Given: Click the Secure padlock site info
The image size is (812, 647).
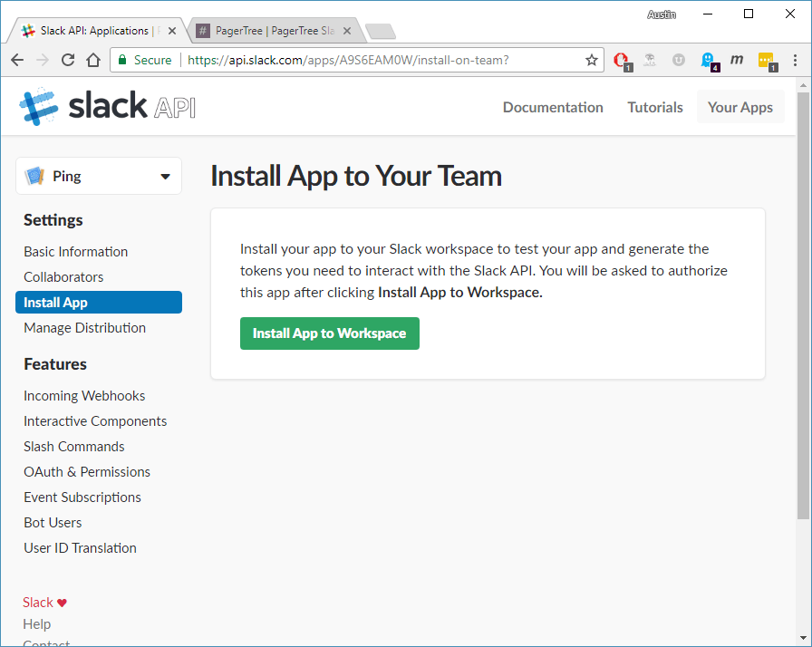Looking at the screenshot, I should point(145,60).
